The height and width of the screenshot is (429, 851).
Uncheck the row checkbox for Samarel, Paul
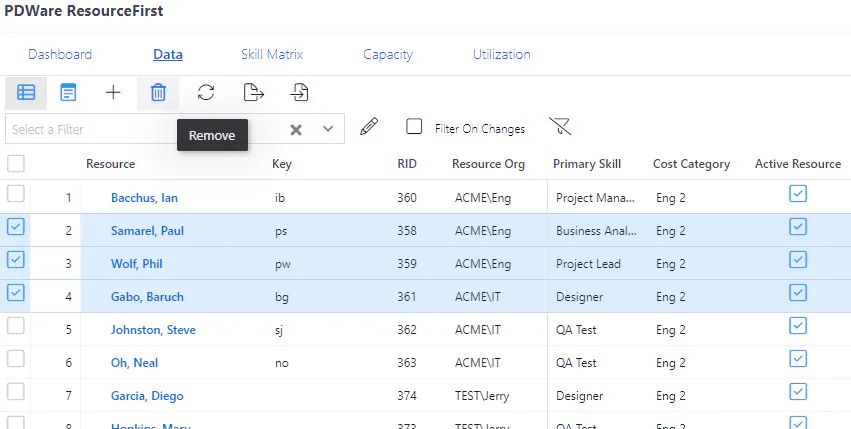[x=16, y=226]
